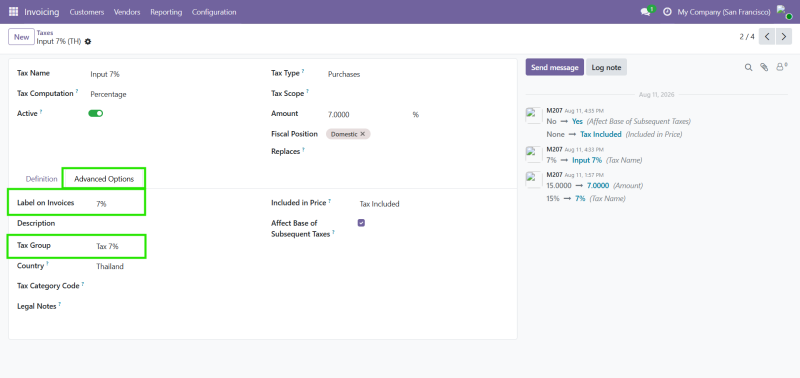Open the Reporting menu
Viewport: 800px width, 378px height.
pos(166,12)
